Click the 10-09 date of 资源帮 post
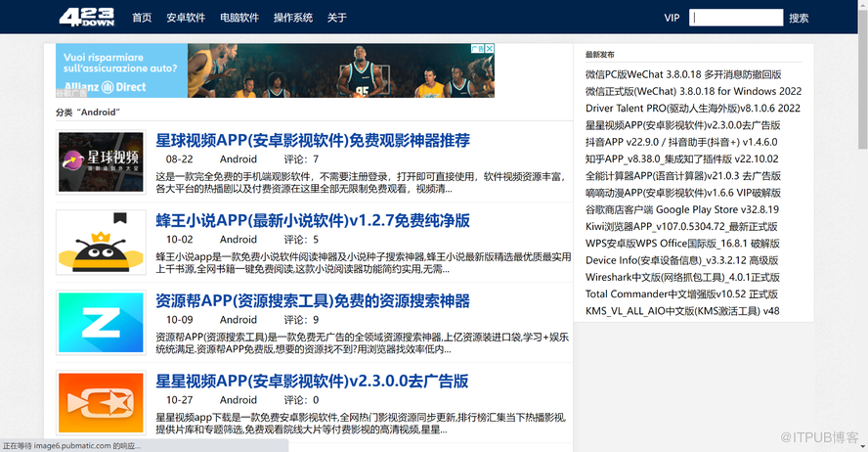868x452 pixels. [x=179, y=320]
